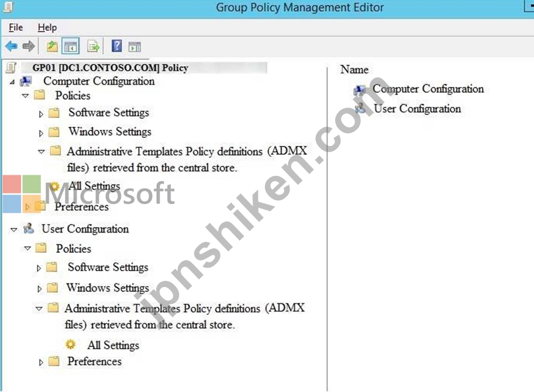The image size is (534, 392).
Task: Select All Settings label under User Configuration
Action: coord(113,345)
